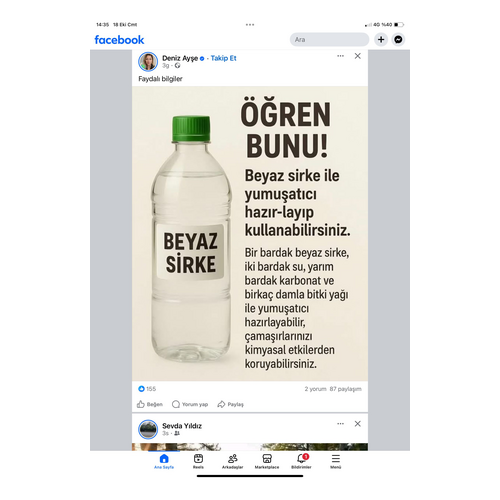
Task: Share the post with Paylaş
Action: coord(231,404)
